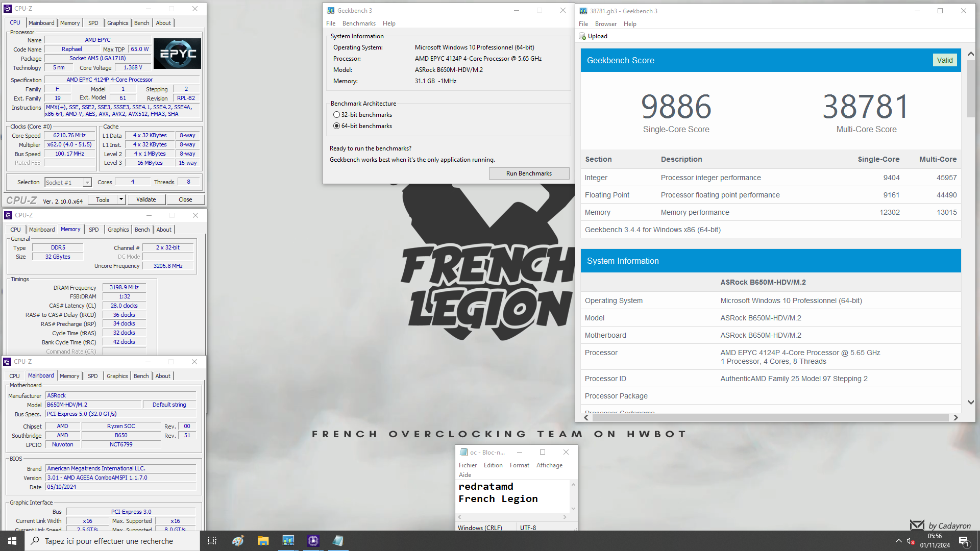The image size is (980, 551).
Task: Click the Notepad icon in the taskbar
Action: tap(338, 541)
